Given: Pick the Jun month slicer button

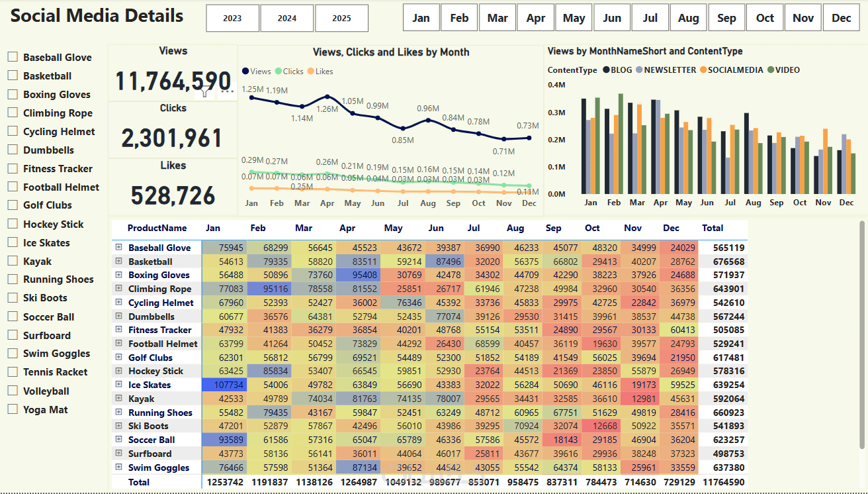Looking at the screenshot, I should click(x=612, y=18).
